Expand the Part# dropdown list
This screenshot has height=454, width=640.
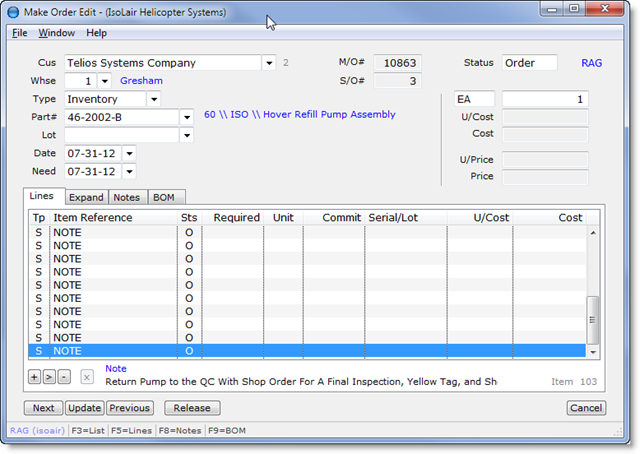click(186, 117)
